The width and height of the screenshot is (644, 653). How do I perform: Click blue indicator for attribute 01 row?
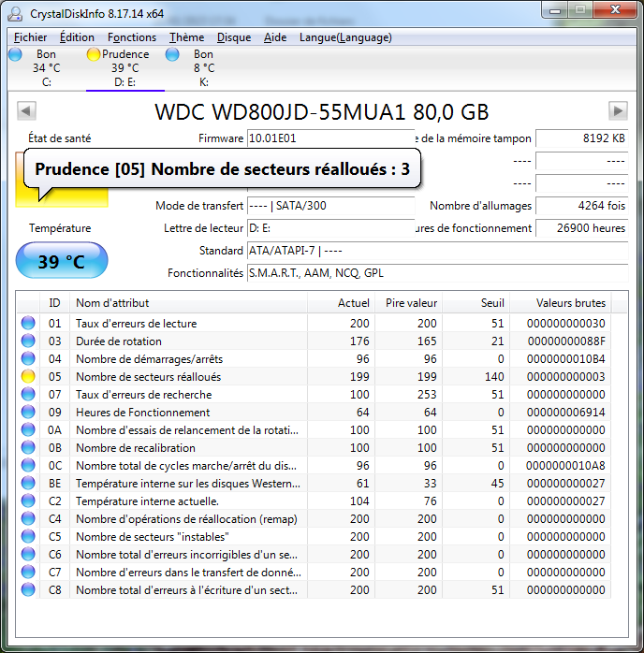(28, 324)
